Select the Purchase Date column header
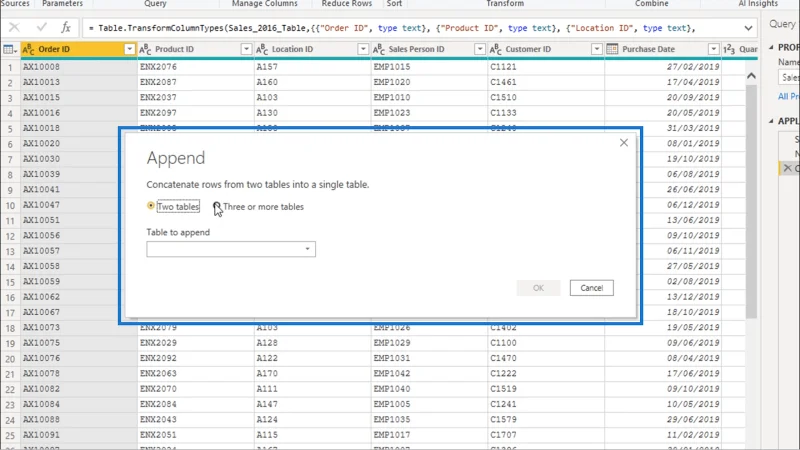 (x=663, y=49)
